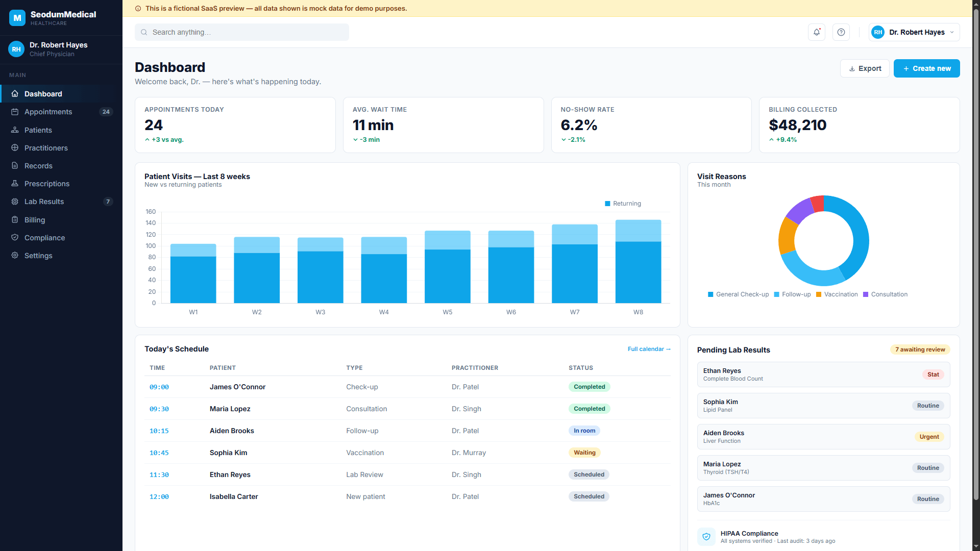Go to Patients section
Screen dimensions: 980x551
pyautogui.click(x=61, y=130)
